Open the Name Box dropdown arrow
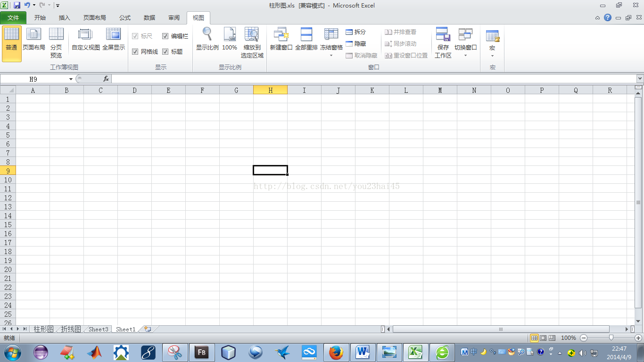644x362 pixels. [71, 79]
